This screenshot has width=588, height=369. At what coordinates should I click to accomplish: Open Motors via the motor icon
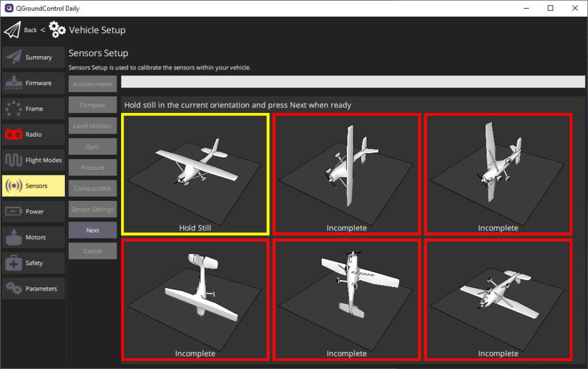(x=14, y=237)
